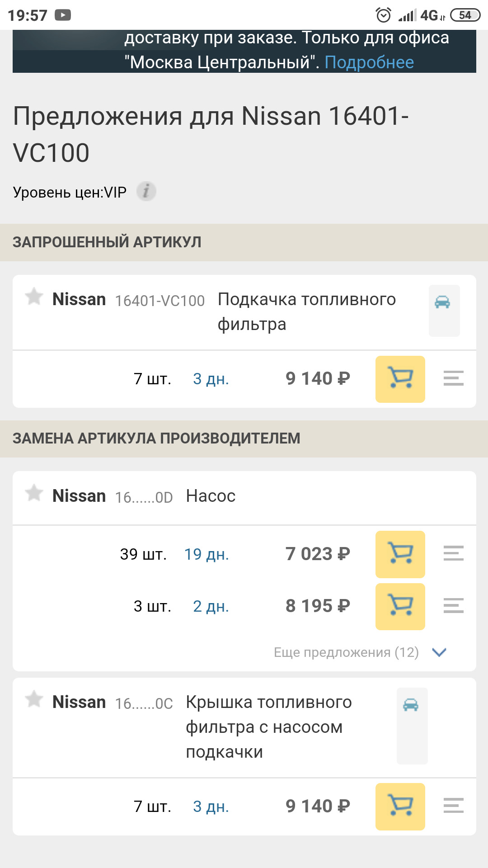Screen dimensions: 488x868
Task: Open details menu for 8 195 ₽ offer
Action: tap(453, 606)
